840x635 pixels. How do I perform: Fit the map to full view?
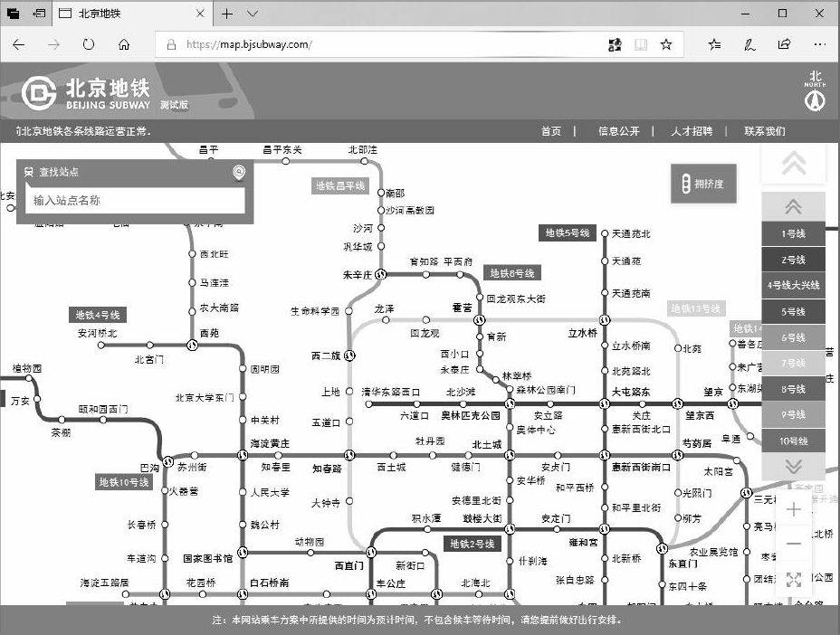tap(794, 579)
